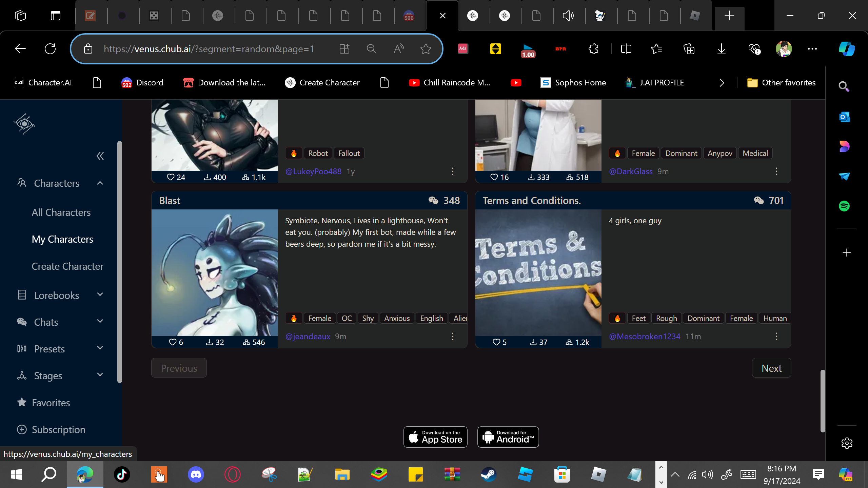Open the Blast character thumbnail
This screenshot has width=868, height=488.
pos(215,272)
